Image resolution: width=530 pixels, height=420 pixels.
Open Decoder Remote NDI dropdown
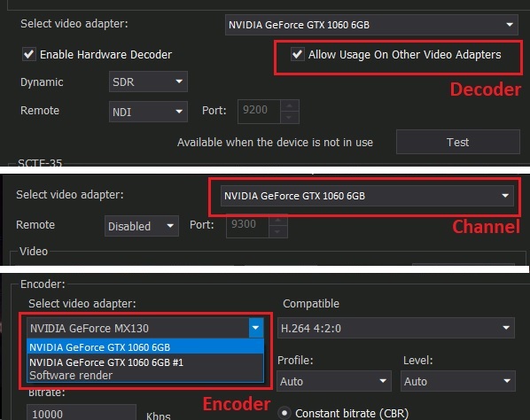[x=148, y=112]
